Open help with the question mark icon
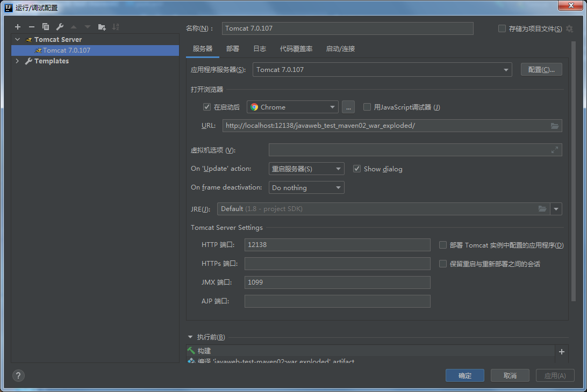The width and height of the screenshot is (587, 392). click(x=18, y=375)
